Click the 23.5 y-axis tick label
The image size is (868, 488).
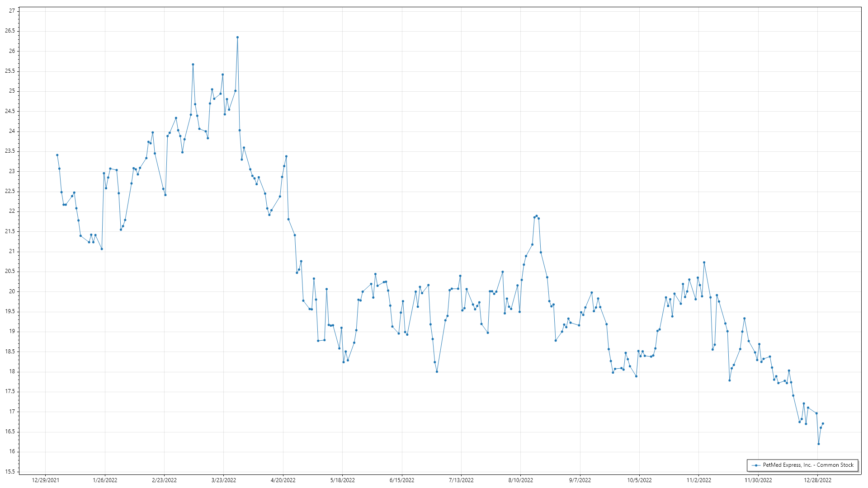(10, 151)
